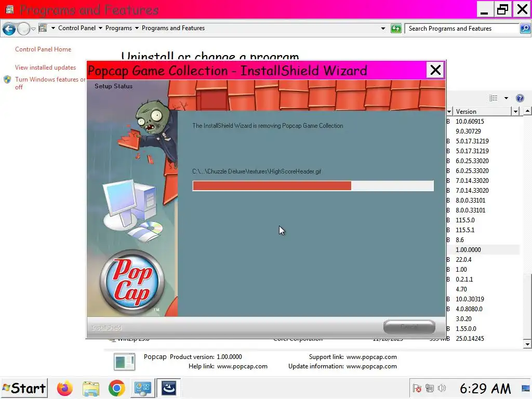The height and width of the screenshot is (399, 532).
Task: Open Turn Windows features on or off
Action: point(50,83)
